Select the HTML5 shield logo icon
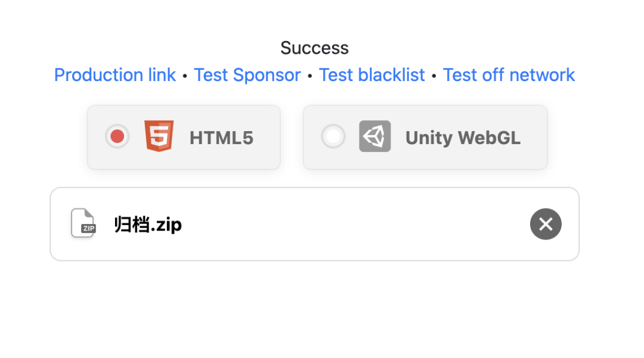Viewport: 644px width, 358px height. point(159,136)
